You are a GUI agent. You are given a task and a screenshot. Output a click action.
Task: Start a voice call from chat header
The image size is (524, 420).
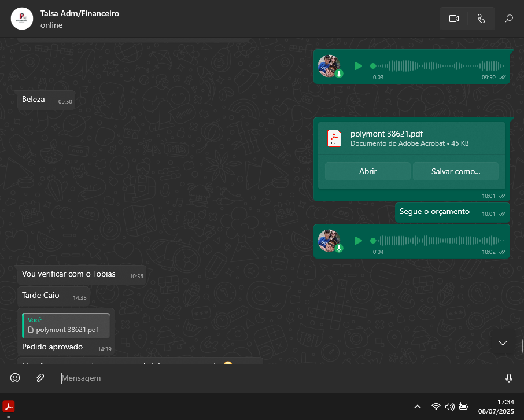[481, 19]
